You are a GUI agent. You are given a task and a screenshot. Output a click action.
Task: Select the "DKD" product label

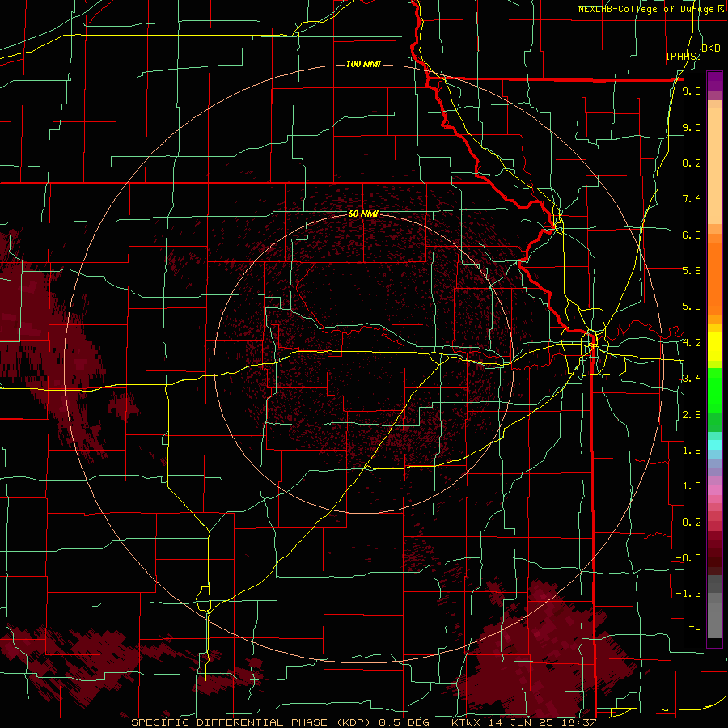coord(711,48)
